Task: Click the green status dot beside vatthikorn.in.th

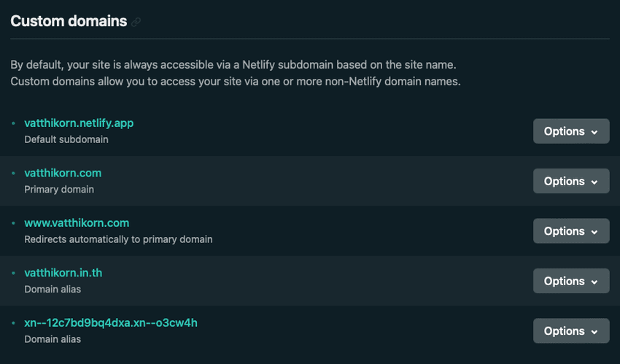Action: (13, 273)
